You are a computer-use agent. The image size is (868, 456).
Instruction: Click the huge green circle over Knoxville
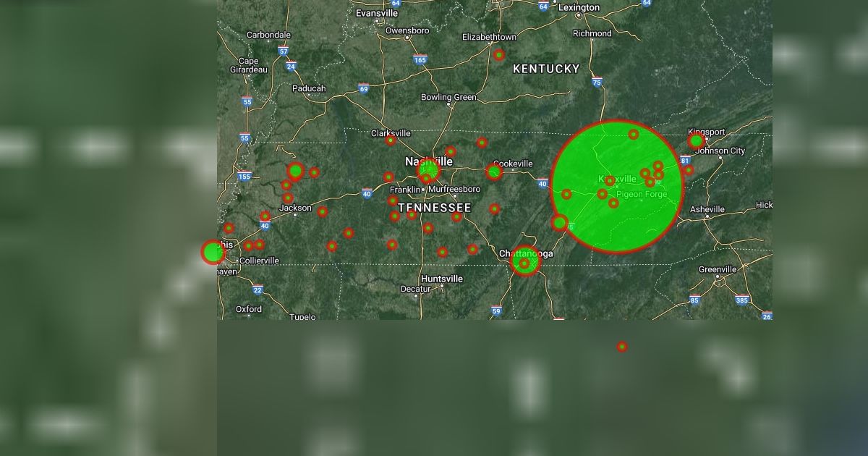617,187
